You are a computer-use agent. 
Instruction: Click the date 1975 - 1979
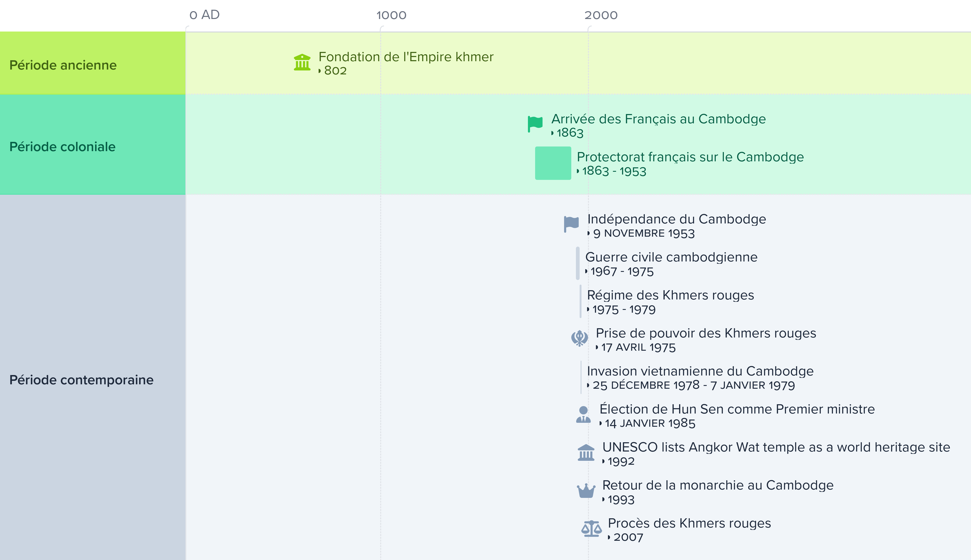[624, 309]
